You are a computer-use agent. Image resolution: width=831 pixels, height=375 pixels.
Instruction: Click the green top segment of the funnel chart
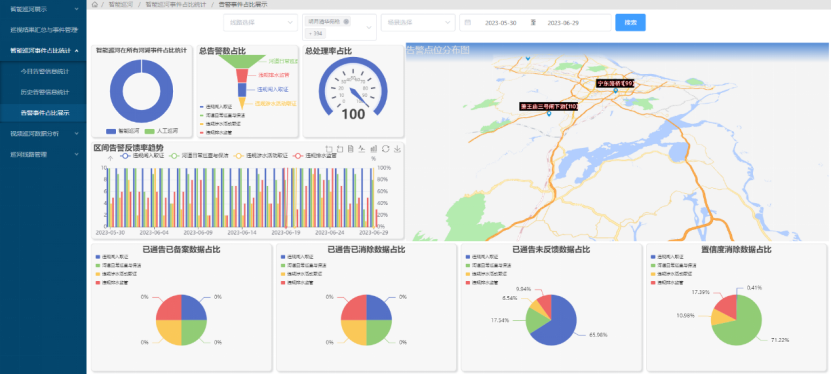click(x=241, y=61)
